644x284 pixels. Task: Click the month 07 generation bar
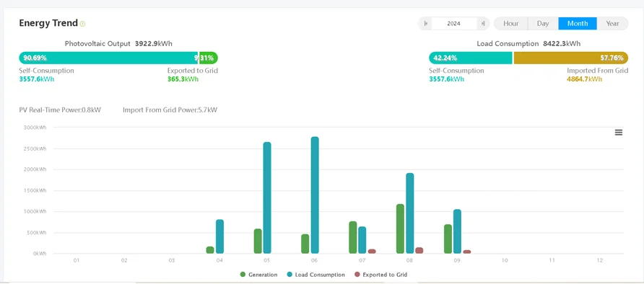click(353, 237)
